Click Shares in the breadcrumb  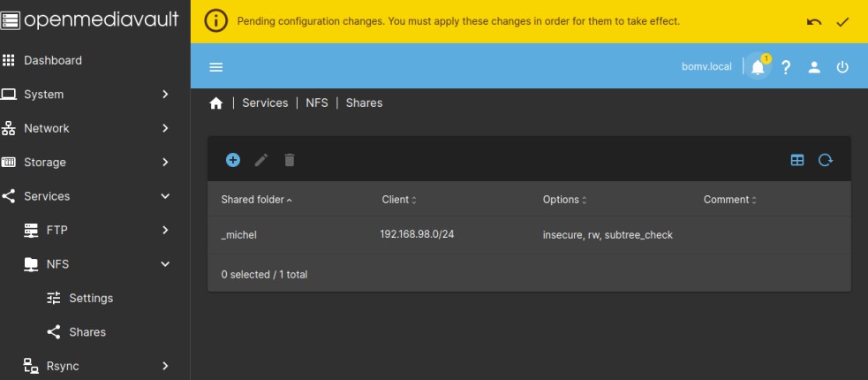[x=365, y=103]
